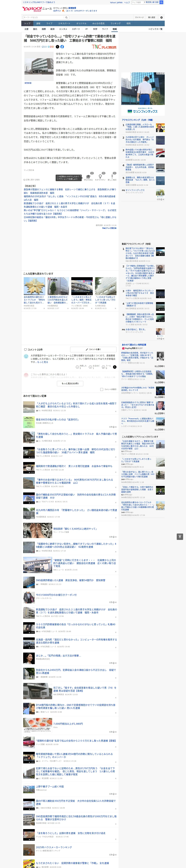
Task: Open the settings gear icon
Action: click(x=161, y=17)
